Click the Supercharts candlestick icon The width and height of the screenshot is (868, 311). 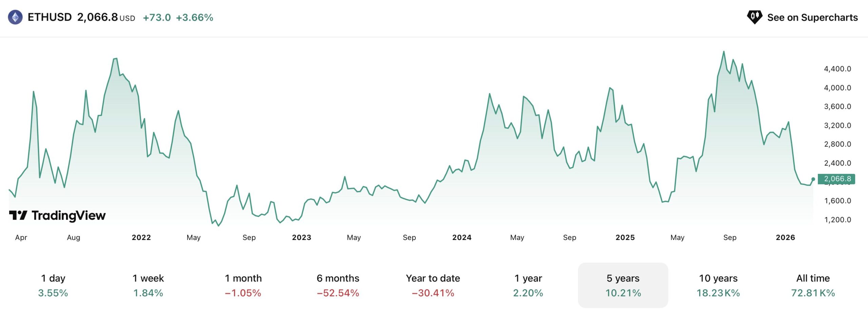click(x=754, y=17)
